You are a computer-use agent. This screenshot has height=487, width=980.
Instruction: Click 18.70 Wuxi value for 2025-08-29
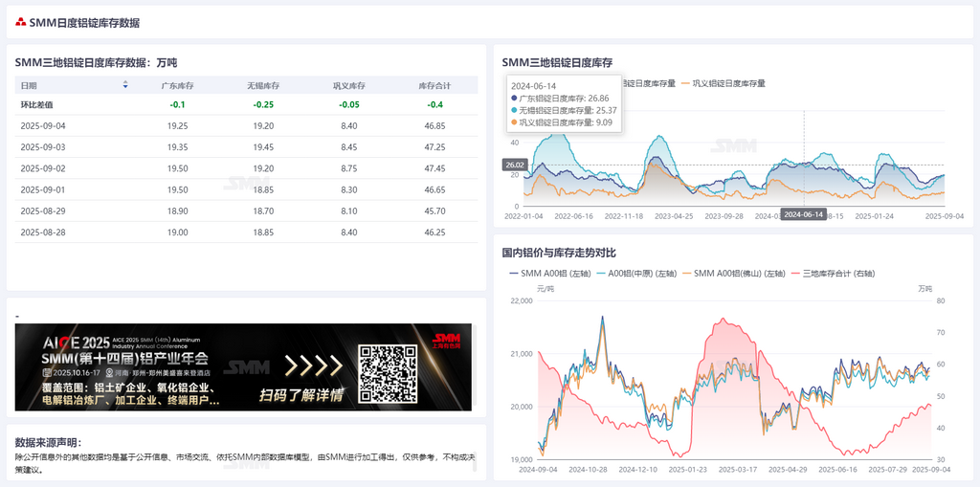pos(263,210)
